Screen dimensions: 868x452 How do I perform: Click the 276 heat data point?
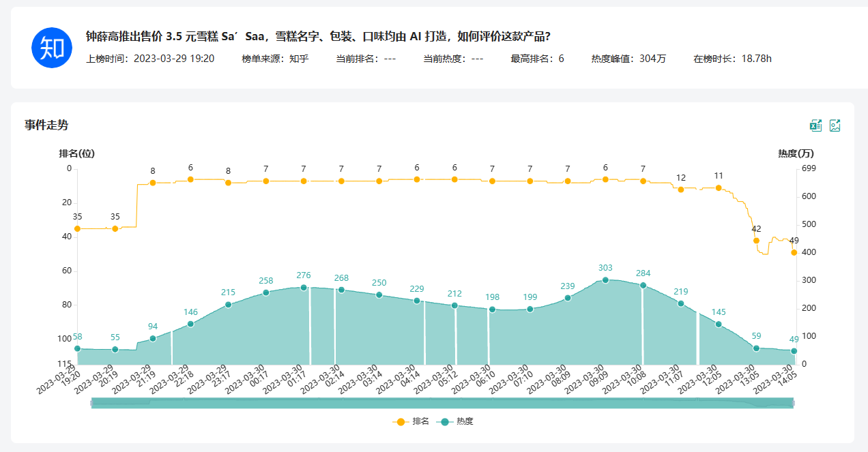coord(304,288)
